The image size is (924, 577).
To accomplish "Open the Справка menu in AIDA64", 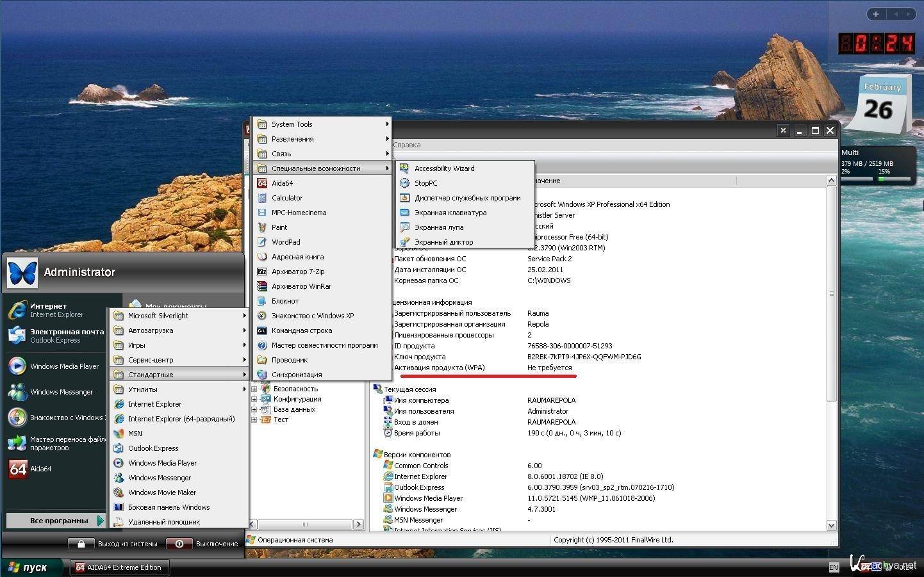I will (407, 145).
